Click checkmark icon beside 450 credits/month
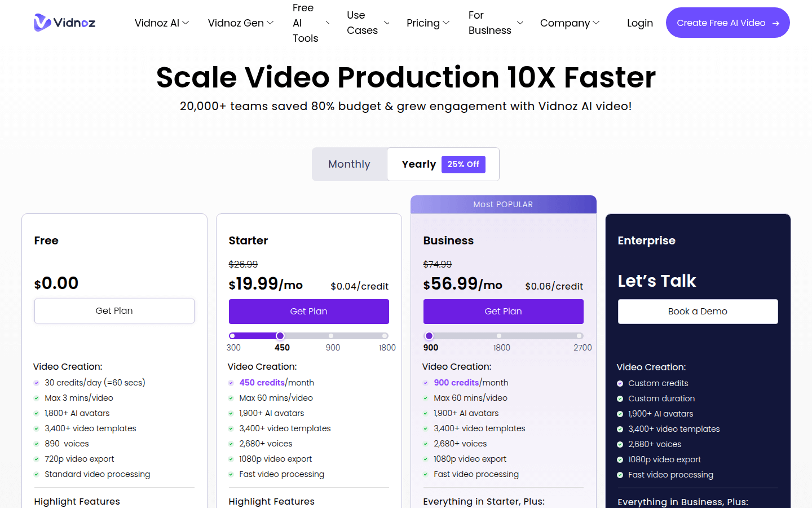 [x=231, y=383]
